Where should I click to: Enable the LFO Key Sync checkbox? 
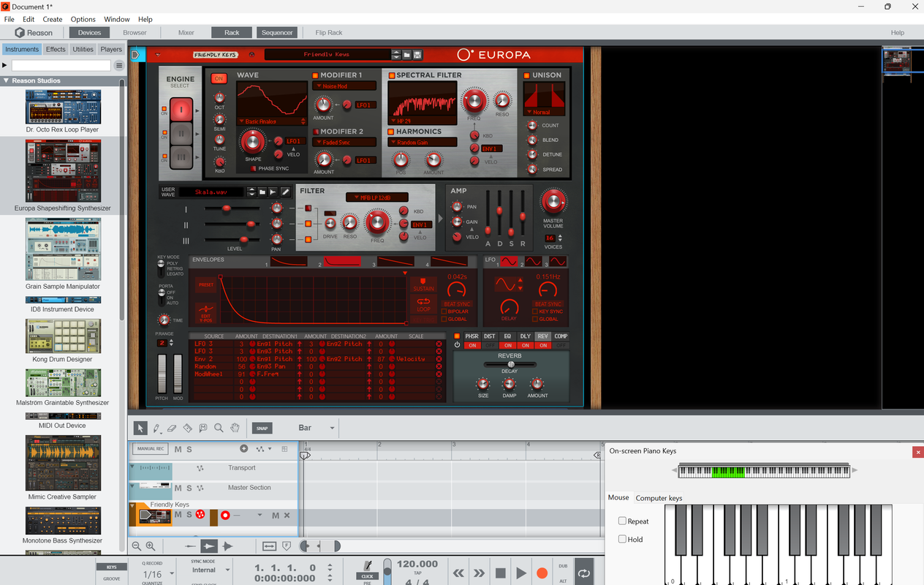(534, 312)
